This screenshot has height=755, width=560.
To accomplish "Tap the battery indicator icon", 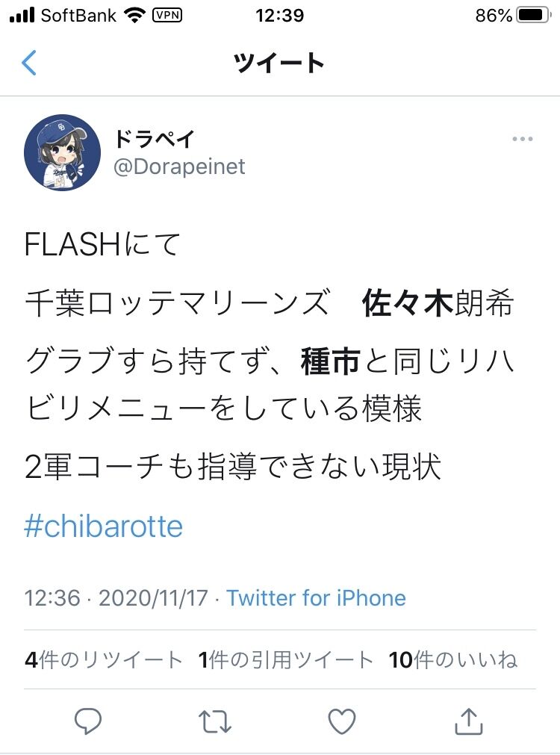I will [533, 16].
